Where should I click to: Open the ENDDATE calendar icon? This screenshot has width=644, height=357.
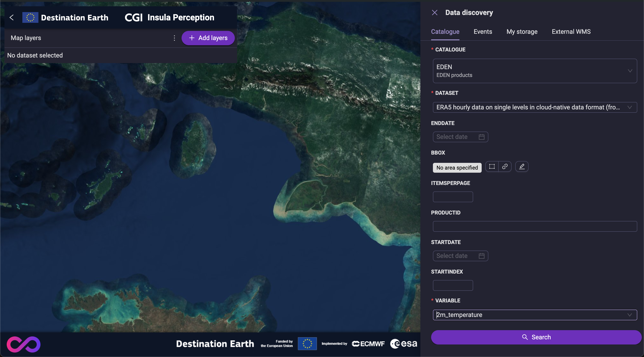(x=481, y=137)
